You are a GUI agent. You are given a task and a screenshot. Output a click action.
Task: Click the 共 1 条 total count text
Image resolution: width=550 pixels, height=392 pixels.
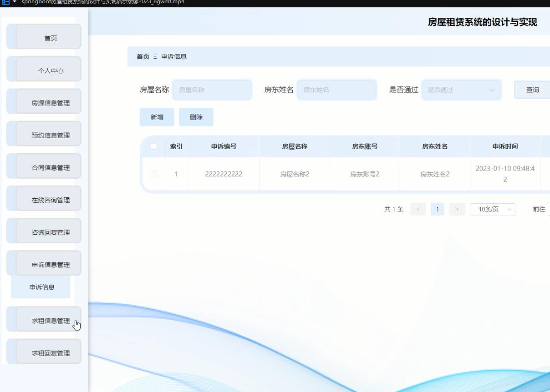[394, 209]
